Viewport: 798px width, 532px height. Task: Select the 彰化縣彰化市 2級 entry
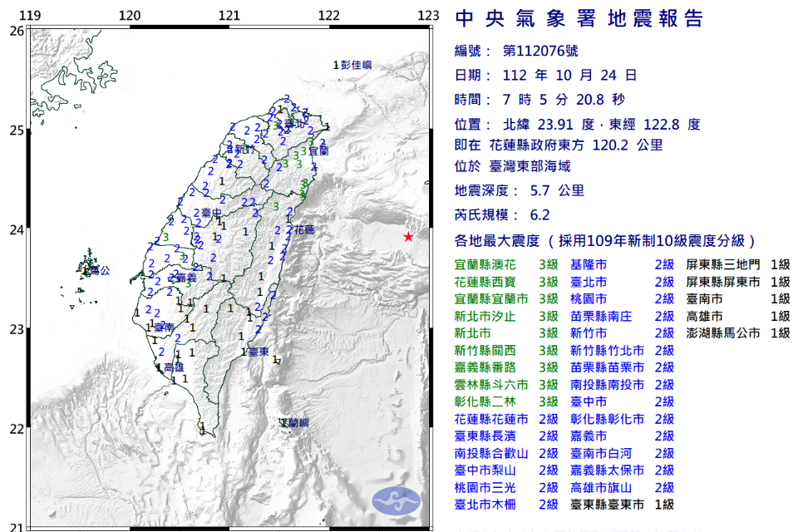623,419
